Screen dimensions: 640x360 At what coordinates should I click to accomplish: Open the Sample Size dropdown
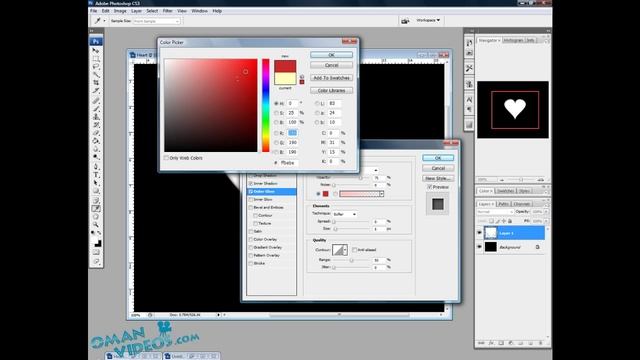tap(156, 21)
